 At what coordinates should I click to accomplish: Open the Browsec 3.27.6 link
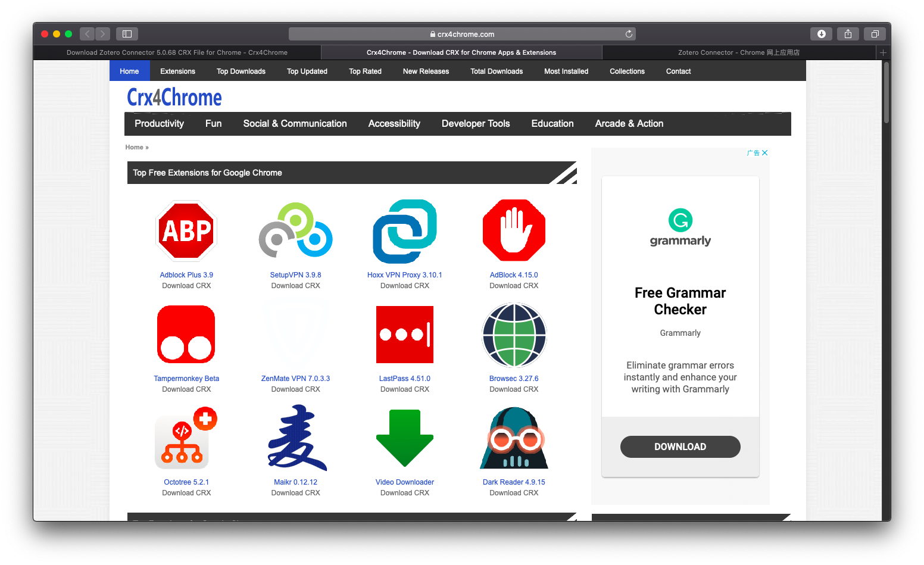(x=514, y=379)
